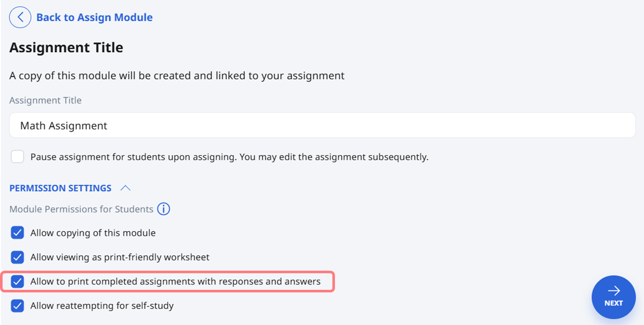Click the 'Allow copying of this module' label text
The image size is (644, 325).
(x=93, y=233)
